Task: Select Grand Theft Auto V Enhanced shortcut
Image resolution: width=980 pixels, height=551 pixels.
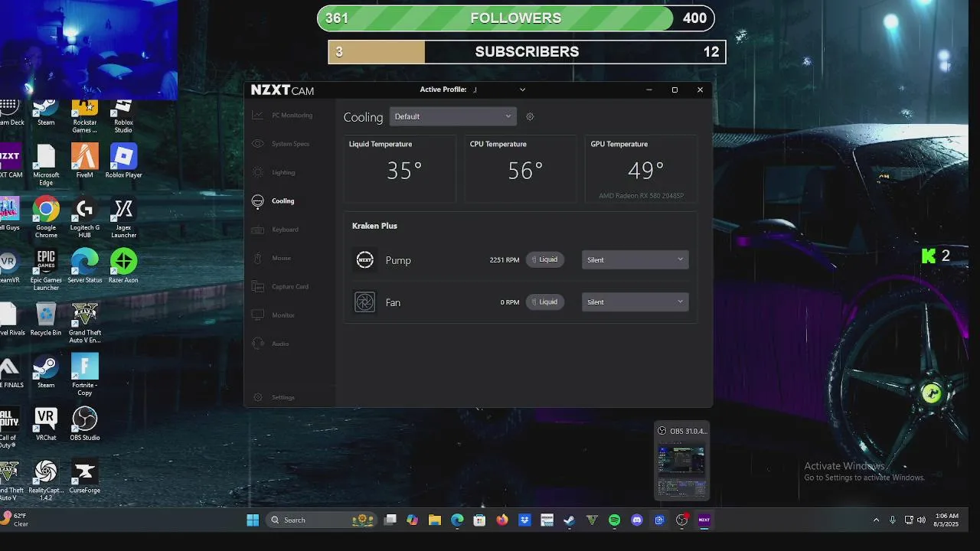Action: (x=85, y=323)
